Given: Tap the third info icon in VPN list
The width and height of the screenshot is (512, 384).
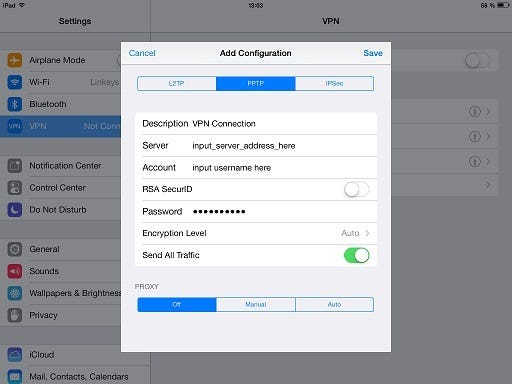Looking at the screenshot, I should pyautogui.click(x=475, y=162).
